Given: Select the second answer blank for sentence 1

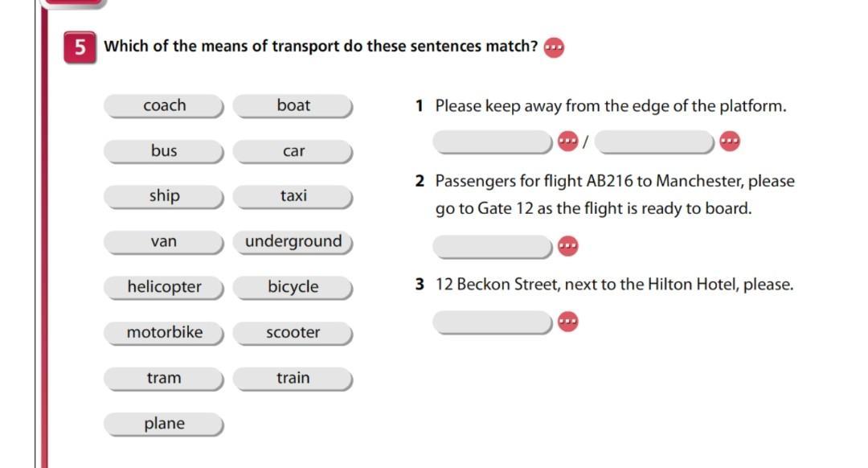Looking at the screenshot, I should point(656,142).
